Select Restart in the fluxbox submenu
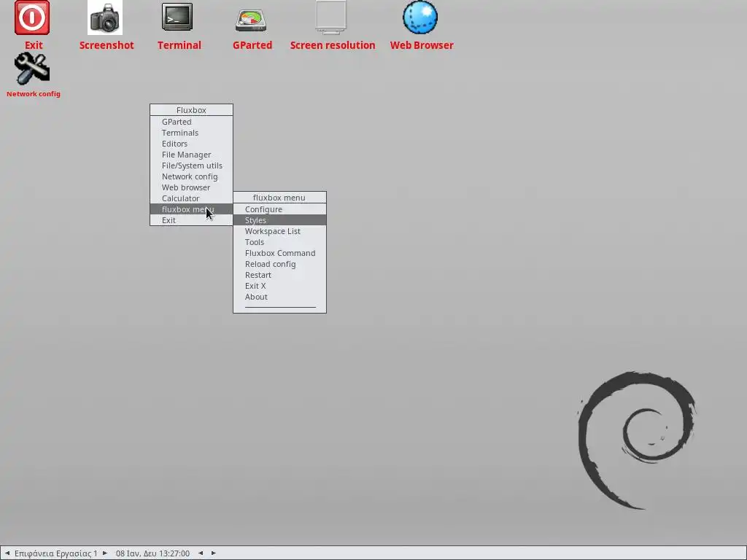The height and width of the screenshot is (560, 747). pos(279,275)
